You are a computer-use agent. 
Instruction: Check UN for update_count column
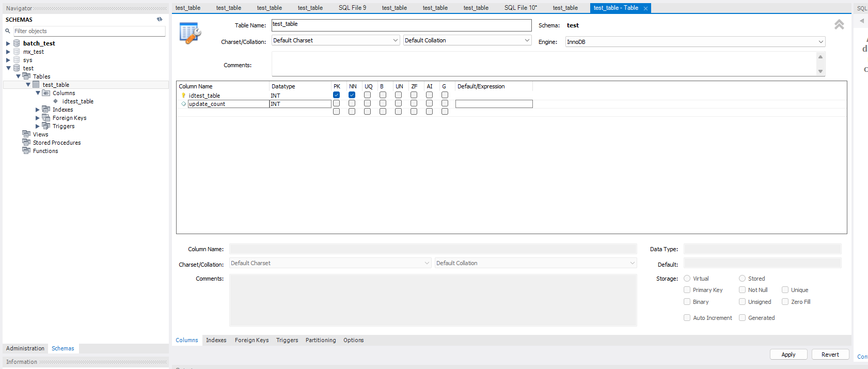click(x=398, y=103)
